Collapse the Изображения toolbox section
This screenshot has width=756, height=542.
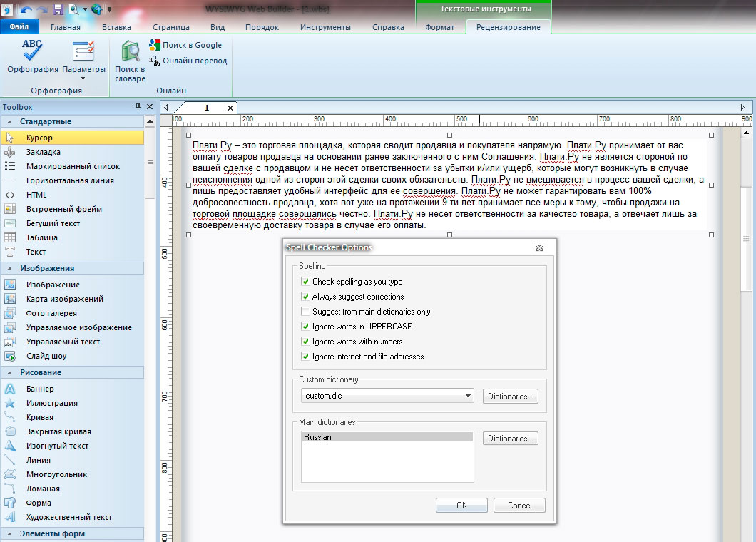click(9, 268)
